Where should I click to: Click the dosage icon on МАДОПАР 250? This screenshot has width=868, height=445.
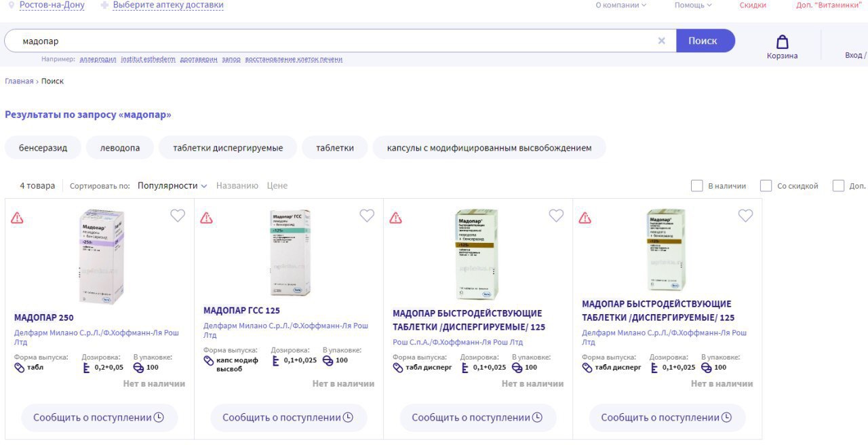(x=86, y=368)
